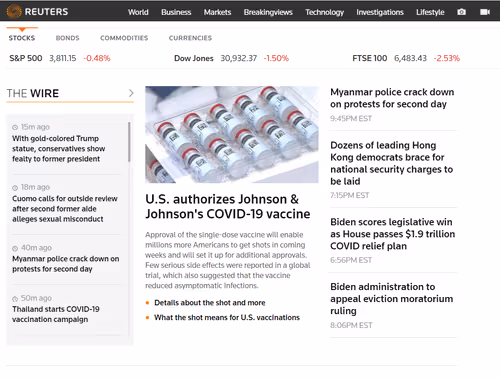Viewport: 500px width, 378px height.
Task: Click The Wire heading
Action: (x=33, y=93)
